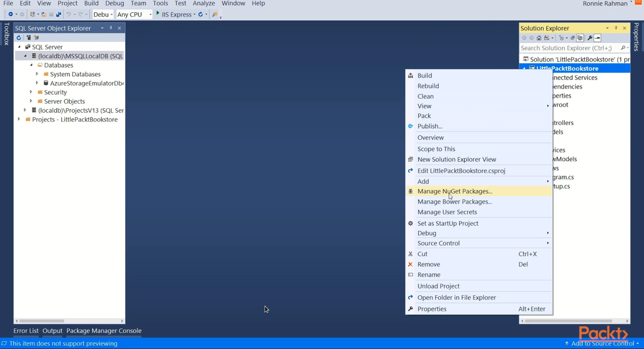Expand the Security folder node
Screen dimensions: 644x349
pyautogui.click(x=31, y=92)
